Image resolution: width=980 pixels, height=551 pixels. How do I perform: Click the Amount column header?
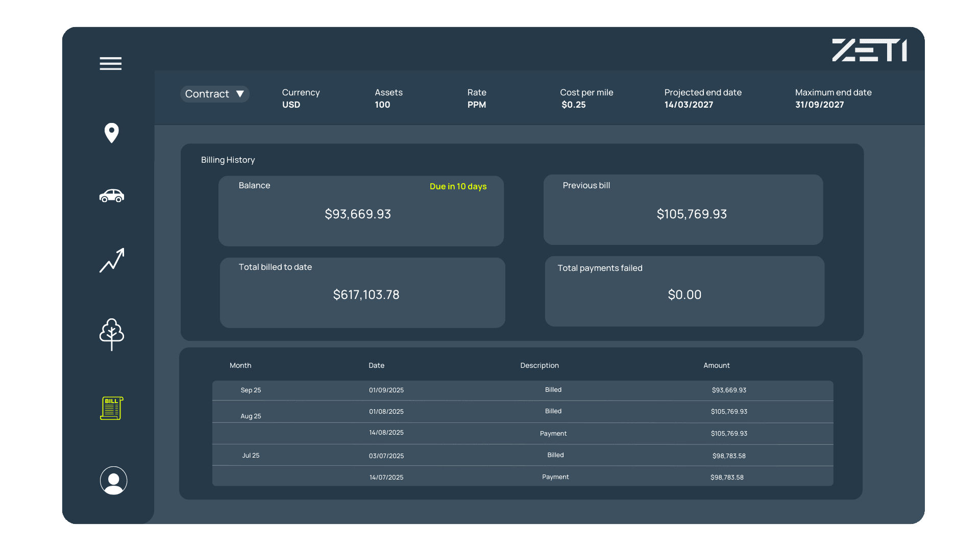716,365
